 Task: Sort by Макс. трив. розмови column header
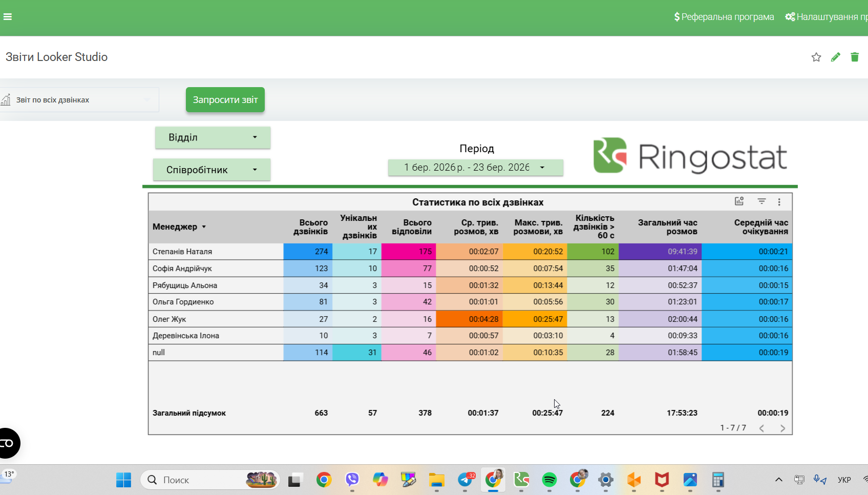tap(538, 227)
